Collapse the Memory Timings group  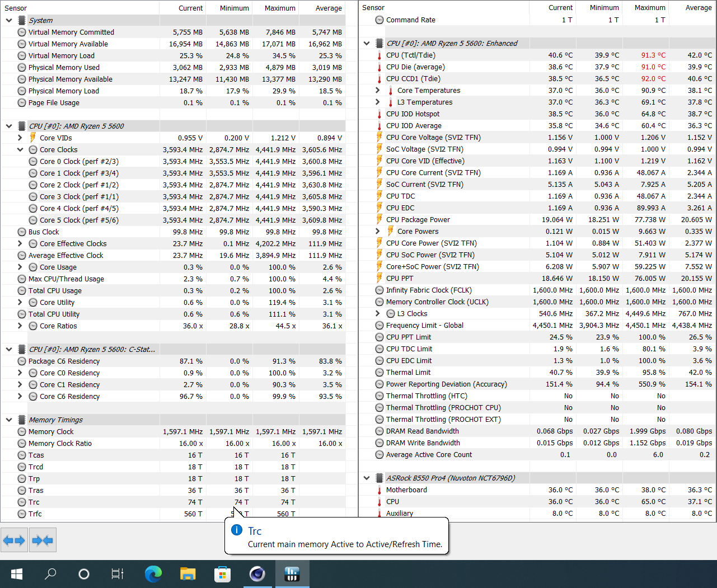tap(9, 420)
